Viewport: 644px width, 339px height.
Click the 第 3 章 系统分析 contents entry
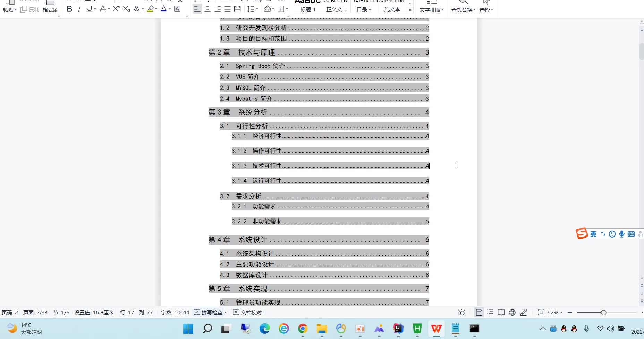pyautogui.click(x=319, y=112)
